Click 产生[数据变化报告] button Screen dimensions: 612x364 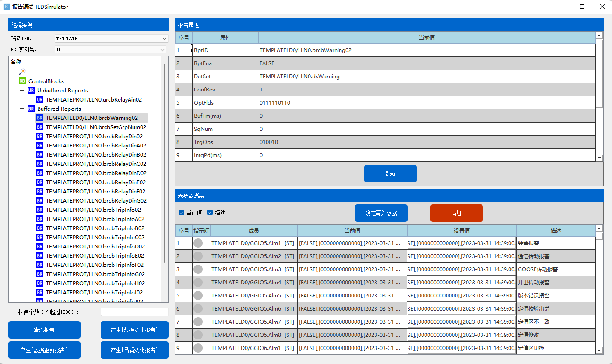coord(134,330)
